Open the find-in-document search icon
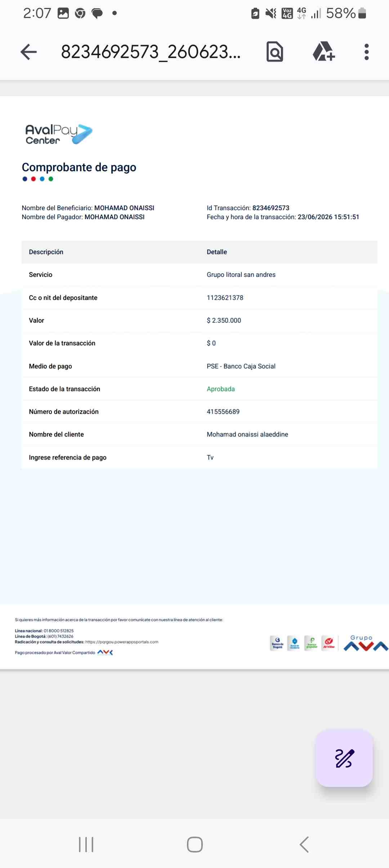 [x=275, y=52]
